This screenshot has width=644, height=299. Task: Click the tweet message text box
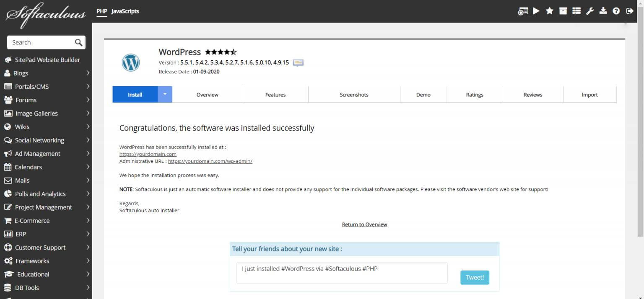click(342, 273)
